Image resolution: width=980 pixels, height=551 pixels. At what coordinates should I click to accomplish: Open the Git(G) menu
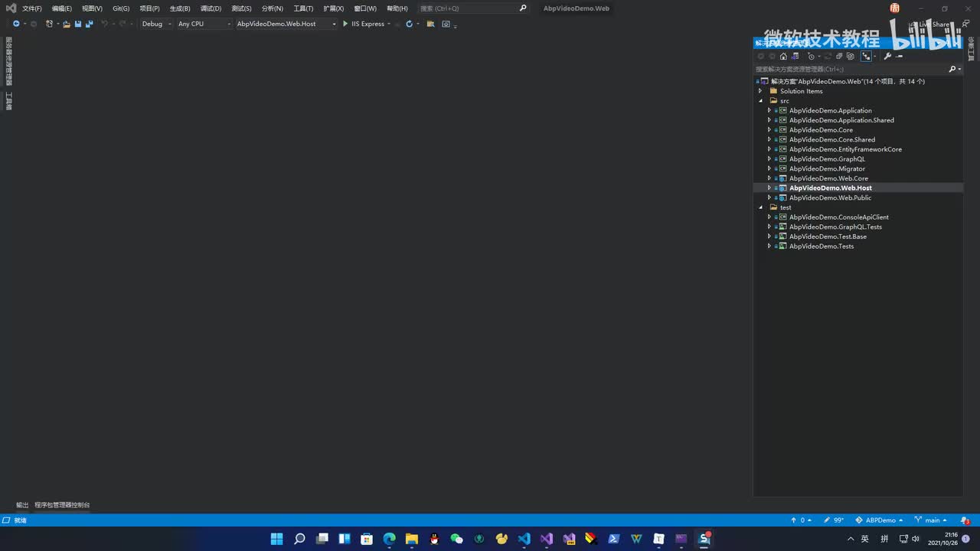pos(121,8)
